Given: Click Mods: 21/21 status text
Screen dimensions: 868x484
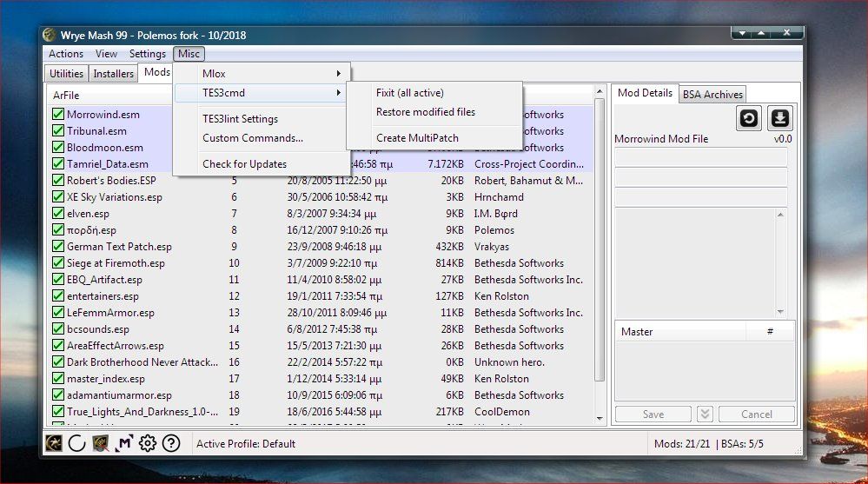Looking at the screenshot, I should coord(681,443).
